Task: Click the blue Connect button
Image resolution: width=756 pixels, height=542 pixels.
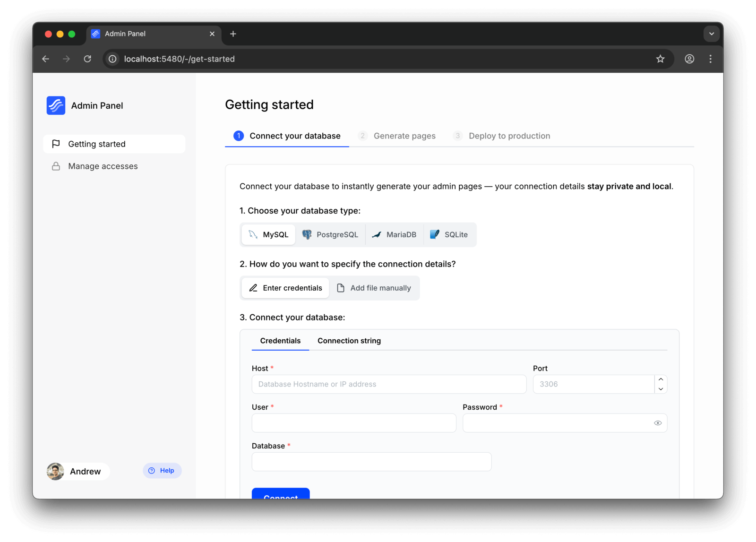Action: (281, 494)
